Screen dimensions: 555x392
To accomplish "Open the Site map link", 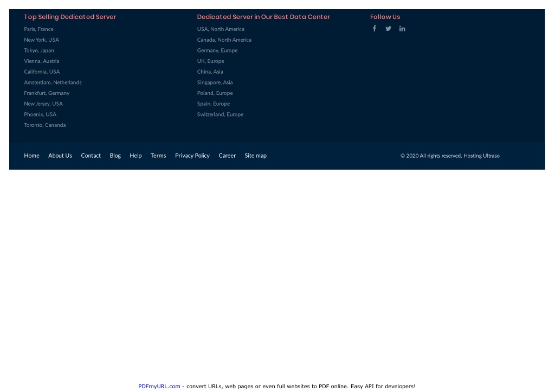I will pos(256,156).
